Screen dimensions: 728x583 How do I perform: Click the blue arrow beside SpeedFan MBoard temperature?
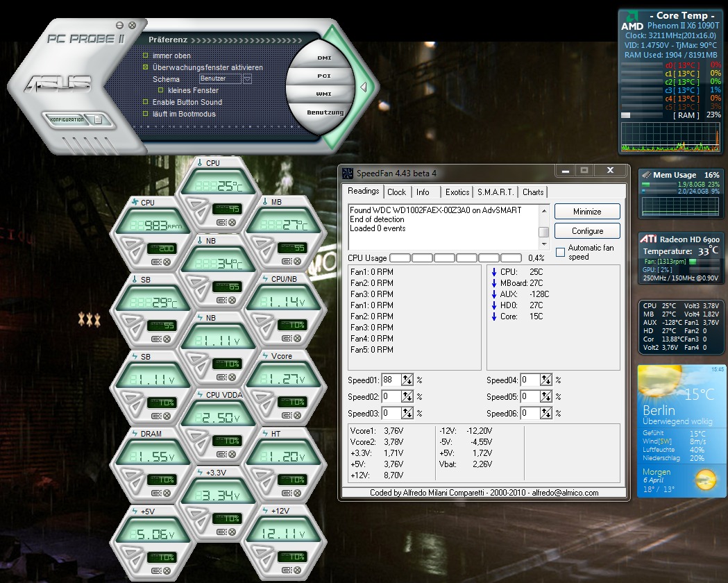coord(494,283)
